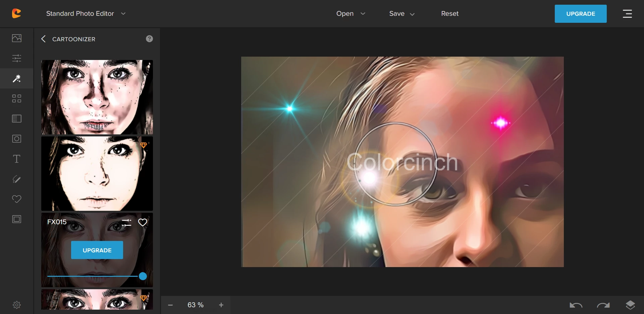
Task: Click UPGRADE on the FX015 effect
Action: pyautogui.click(x=97, y=250)
